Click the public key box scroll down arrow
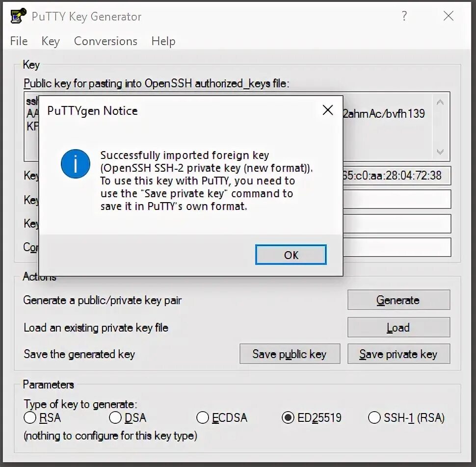 pos(440,152)
